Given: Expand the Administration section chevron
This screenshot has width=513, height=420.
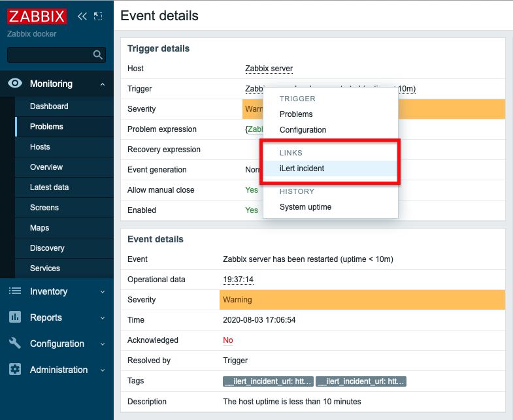Looking at the screenshot, I should [x=103, y=370].
